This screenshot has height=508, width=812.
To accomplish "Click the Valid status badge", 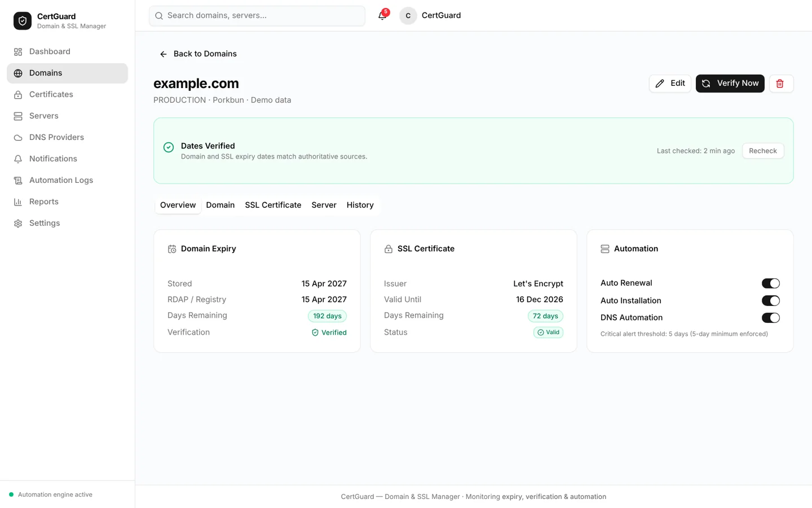I will coord(548,332).
